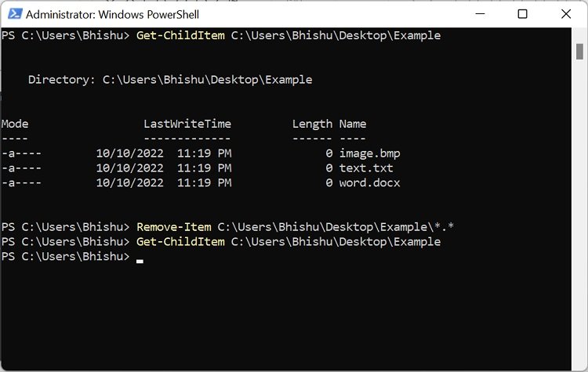This screenshot has height=372, width=588.
Task: Close the Administrator PowerShell window
Action: click(566, 14)
